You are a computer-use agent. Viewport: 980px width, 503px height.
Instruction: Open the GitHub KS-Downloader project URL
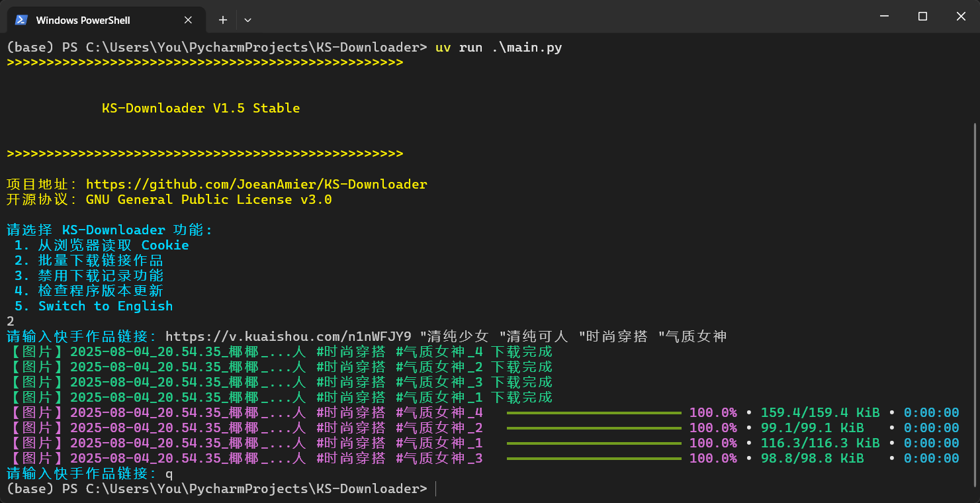pos(256,184)
